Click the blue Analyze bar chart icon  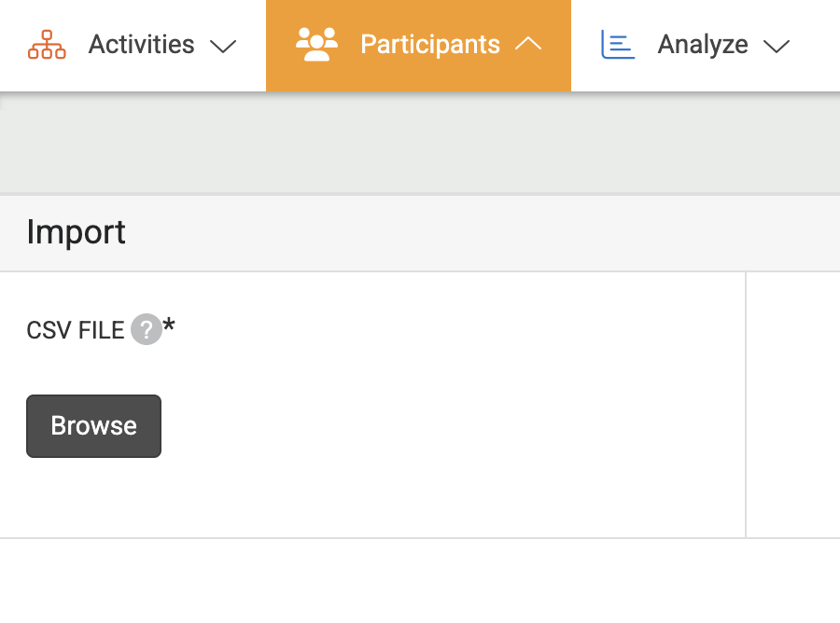click(x=618, y=45)
